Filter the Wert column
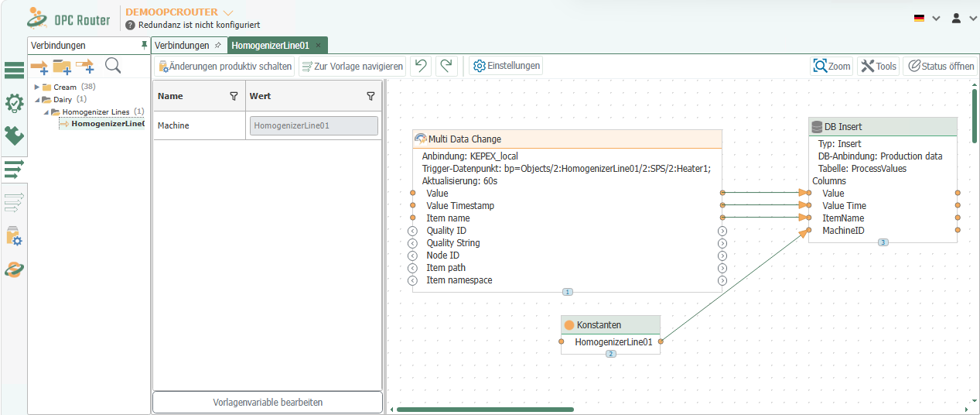 (x=370, y=97)
